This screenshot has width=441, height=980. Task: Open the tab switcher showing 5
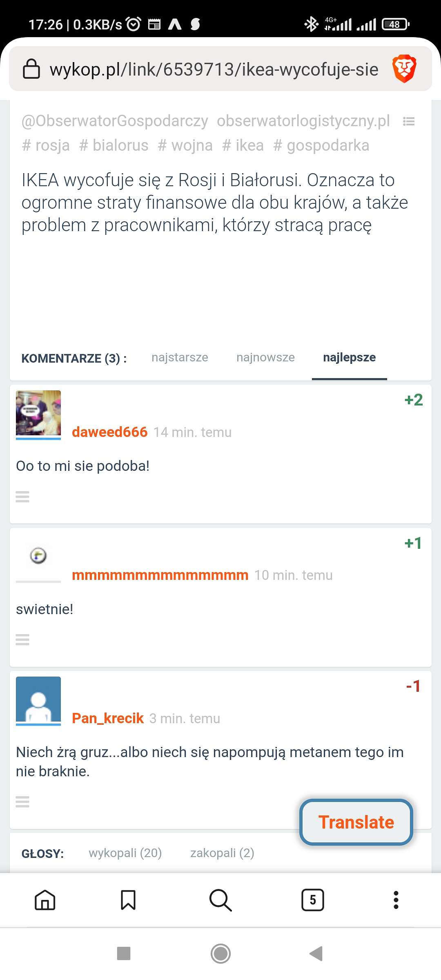pos(313,900)
